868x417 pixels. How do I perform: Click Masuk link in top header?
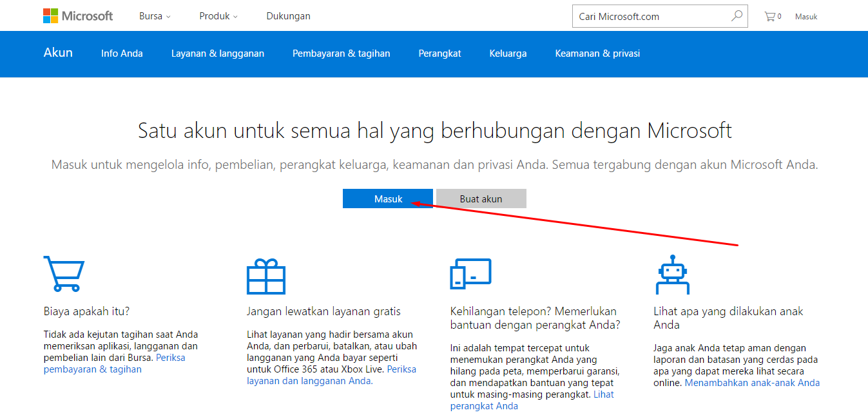(x=806, y=17)
